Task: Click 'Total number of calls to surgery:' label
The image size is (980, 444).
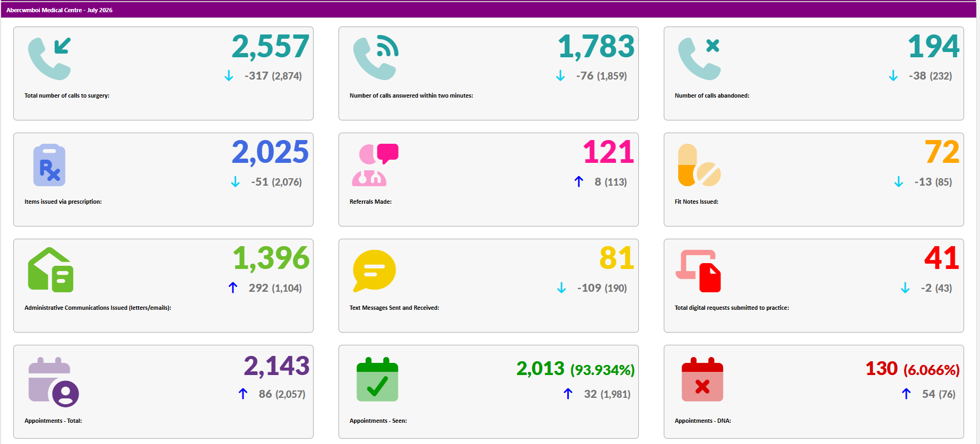Action: click(x=67, y=95)
